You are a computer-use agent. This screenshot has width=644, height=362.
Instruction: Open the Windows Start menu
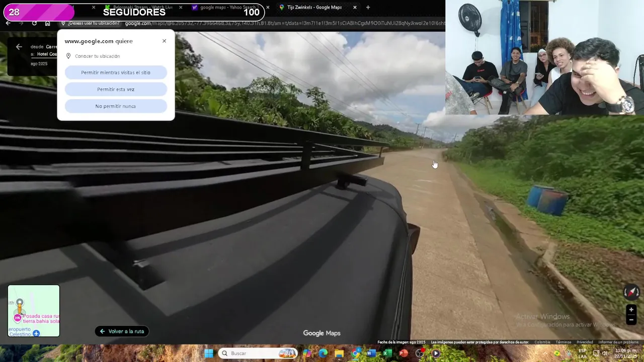208,353
